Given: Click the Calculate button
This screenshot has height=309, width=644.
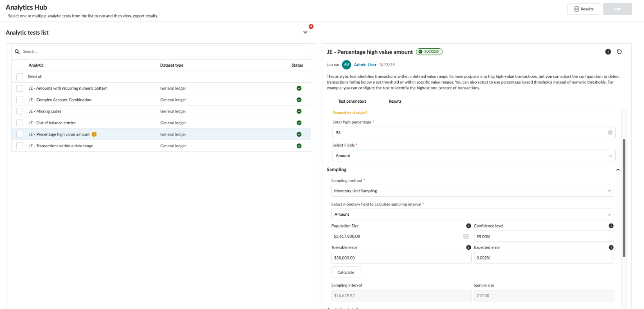Looking at the screenshot, I should (x=346, y=272).
